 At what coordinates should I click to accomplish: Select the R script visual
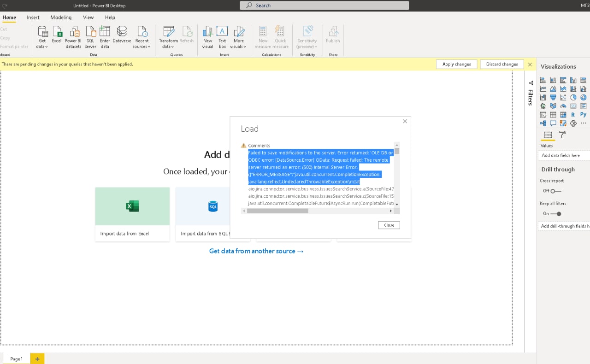click(573, 115)
